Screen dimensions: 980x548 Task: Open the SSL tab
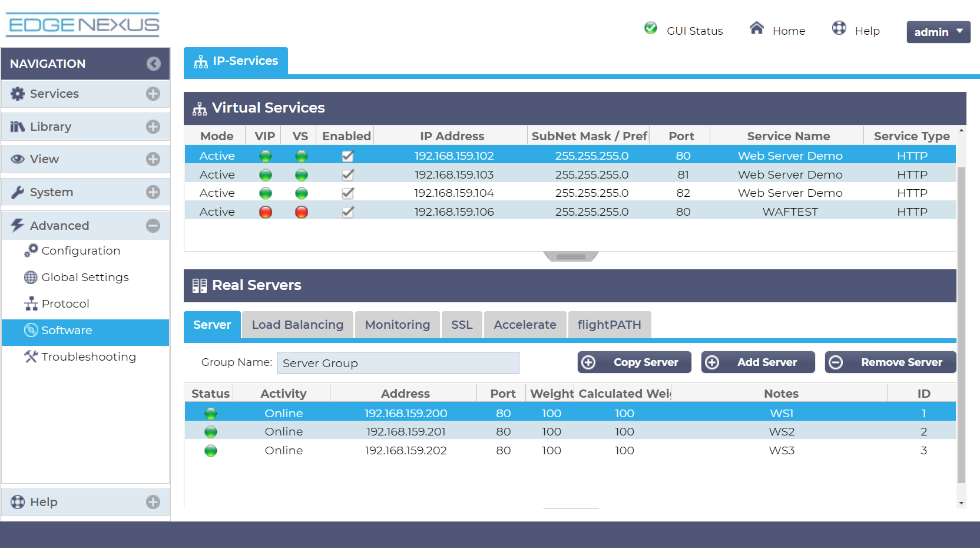click(462, 325)
